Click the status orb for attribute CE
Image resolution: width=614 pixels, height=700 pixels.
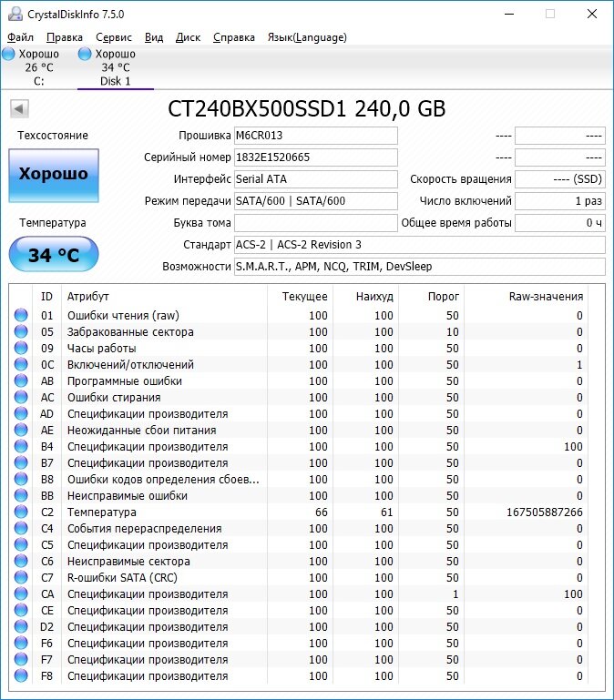click(x=21, y=610)
